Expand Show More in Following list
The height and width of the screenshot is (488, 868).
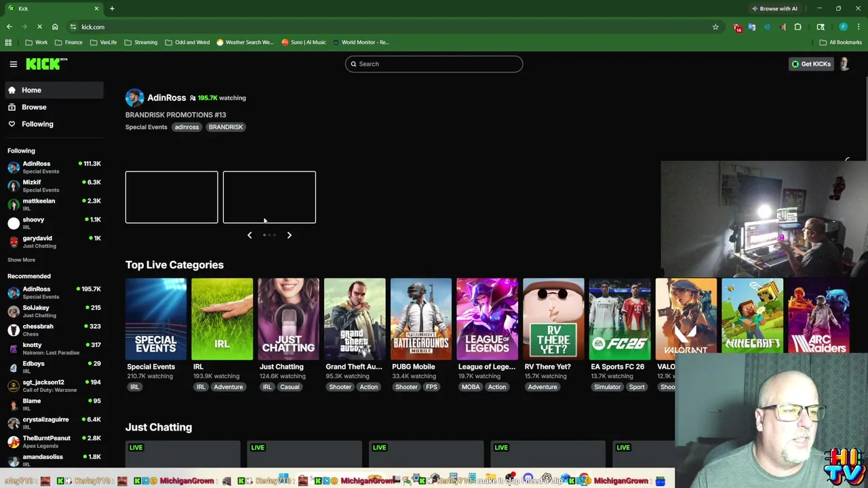21,260
